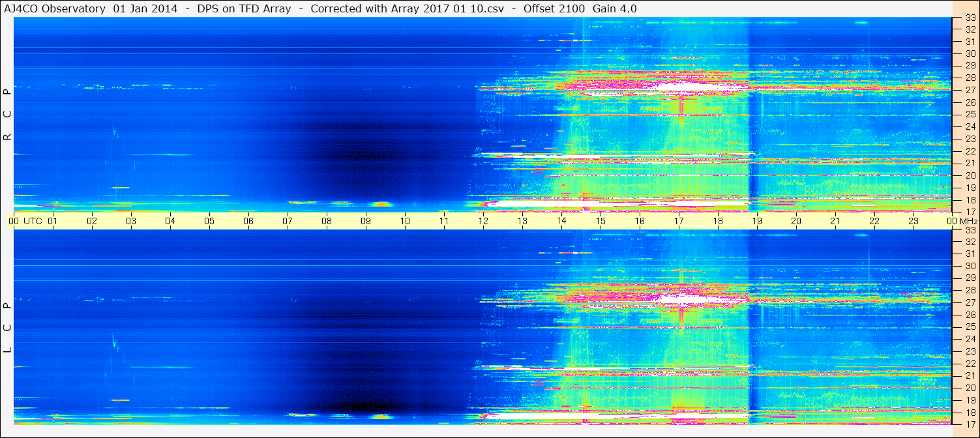The width and height of the screenshot is (980, 438).
Task: Click the vertical 'L C P' panel label
Action: point(8,327)
